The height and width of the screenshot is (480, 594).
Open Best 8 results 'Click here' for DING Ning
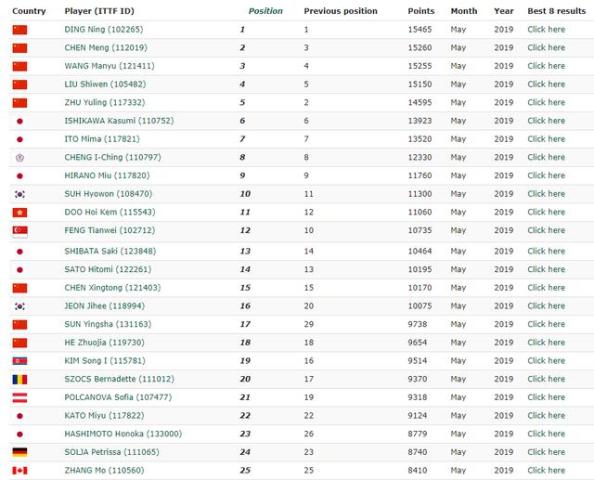click(x=546, y=30)
